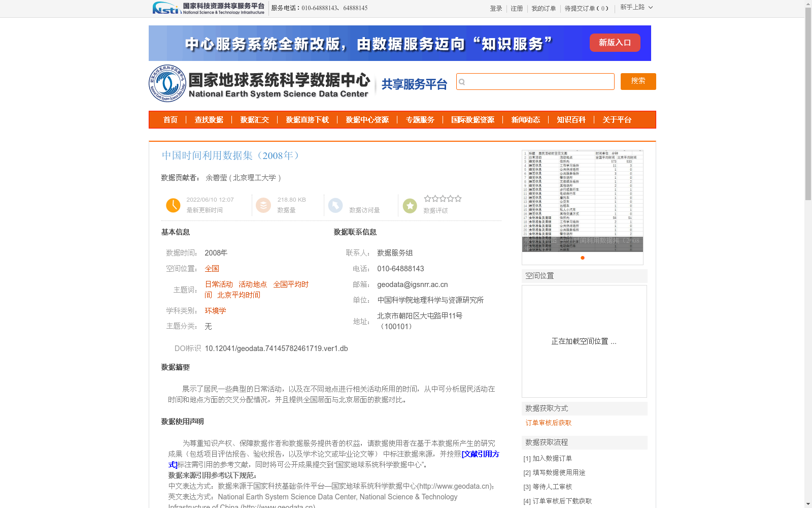Open 首页 in the navigation bar
Screen dimensions: 812x508
pyautogui.click(x=171, y=120)
